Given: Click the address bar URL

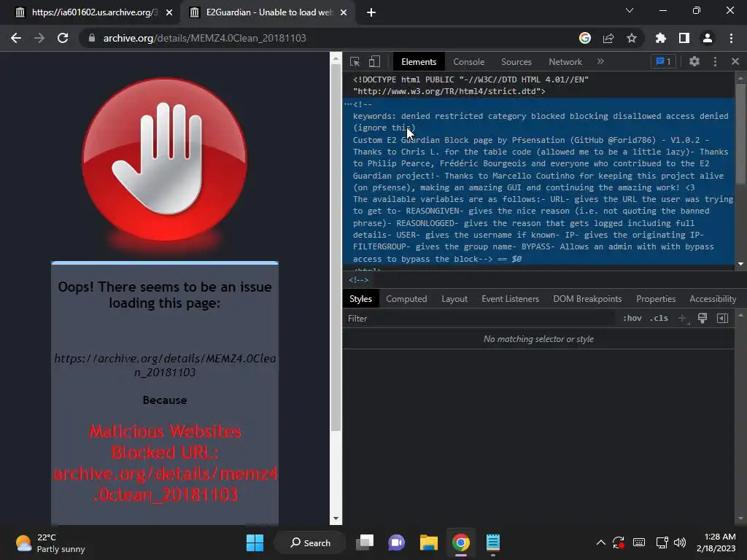Looking at the screenshot, I should (204, 38).
